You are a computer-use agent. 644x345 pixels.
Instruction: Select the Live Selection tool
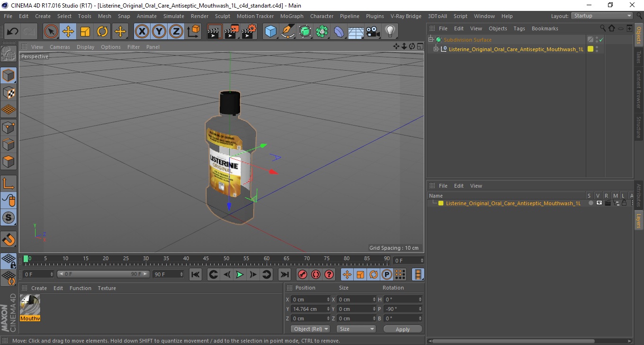coord(51,32)
